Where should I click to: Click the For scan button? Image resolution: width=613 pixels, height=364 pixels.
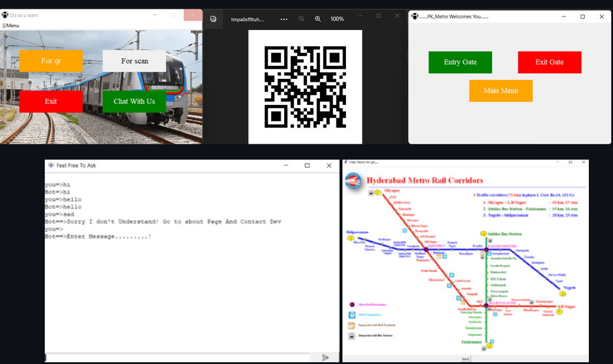pos(134,61)
